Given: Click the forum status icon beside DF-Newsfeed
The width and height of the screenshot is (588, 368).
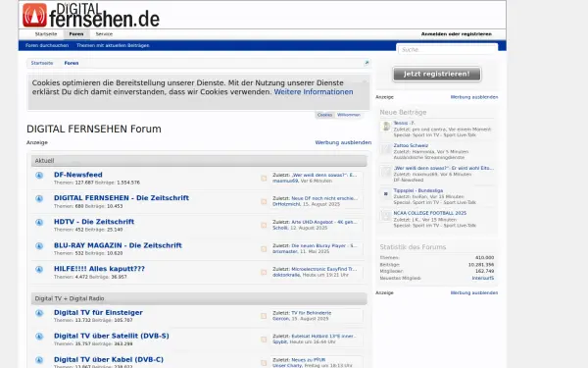Looking at the screenshot, I should click(x=39, y=176).
